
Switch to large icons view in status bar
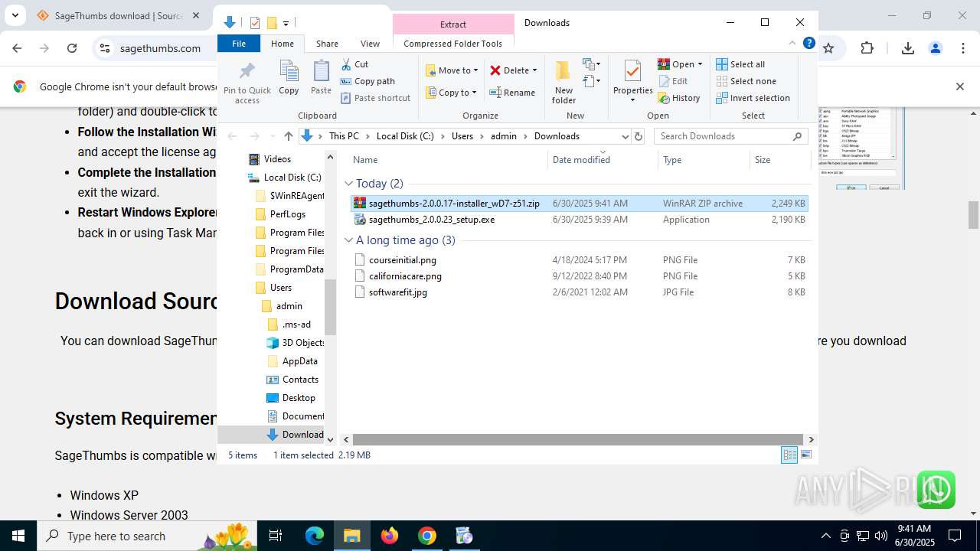(x=806, y=455)
